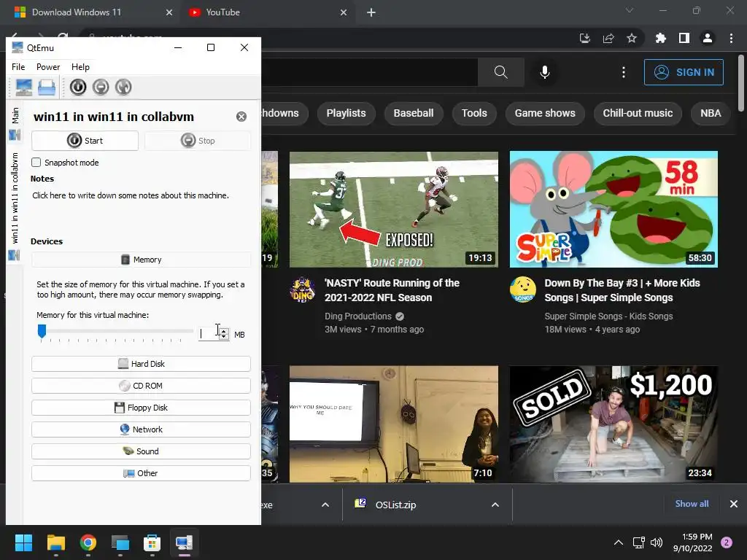Select the Game shows filter chip
Image resolution: width=747 pixels, height=560 pixels.
545,113
